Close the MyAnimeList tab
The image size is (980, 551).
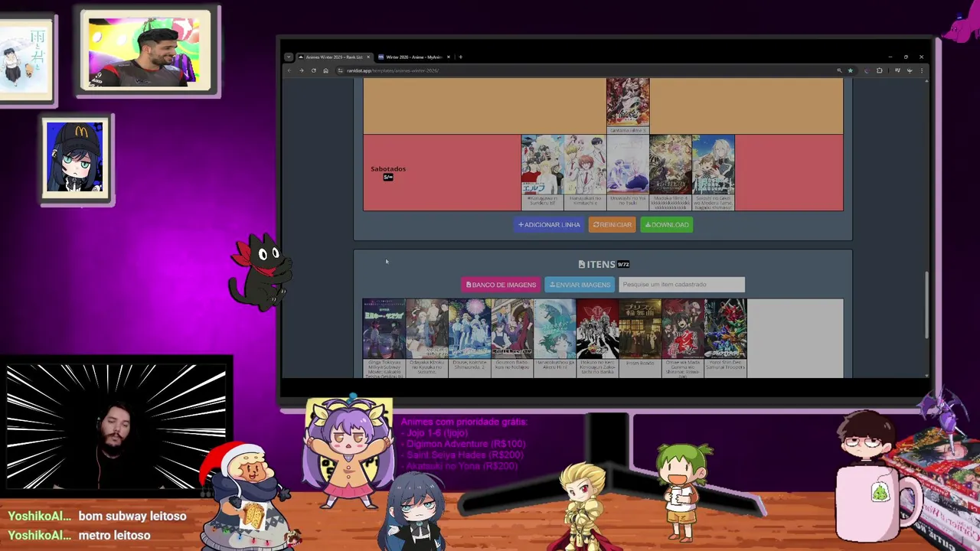coord(449,57)
